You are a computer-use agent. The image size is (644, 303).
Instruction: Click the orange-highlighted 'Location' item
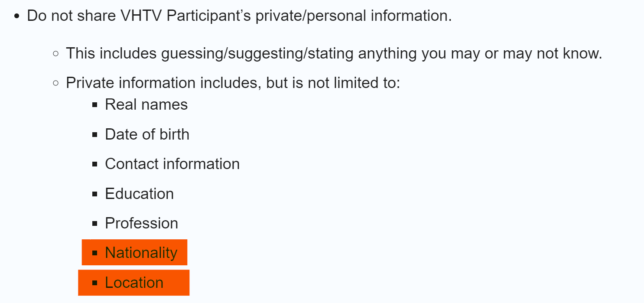pyautogui.click(x=133, y=283)
